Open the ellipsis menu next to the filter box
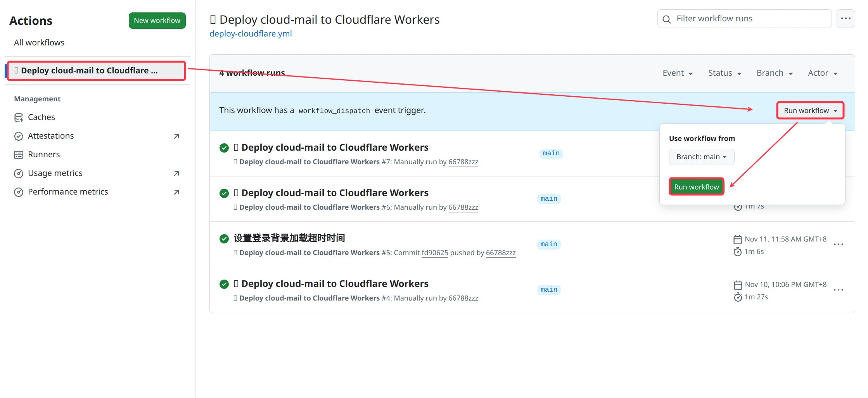868x398 pixels. tap(846, 18)
